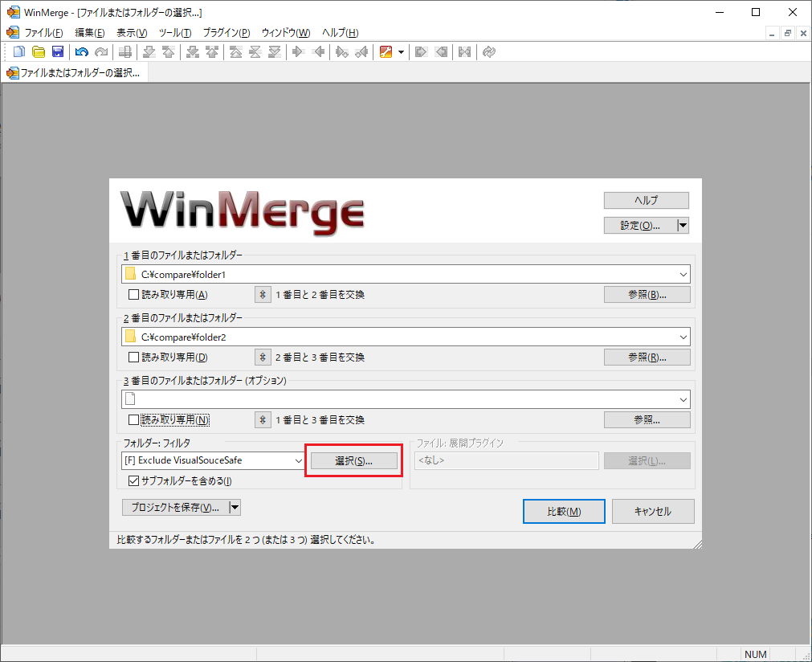Click the WinMerge icon in the title bar
Screen dimensions: 812x662
(x=13, y=12)
